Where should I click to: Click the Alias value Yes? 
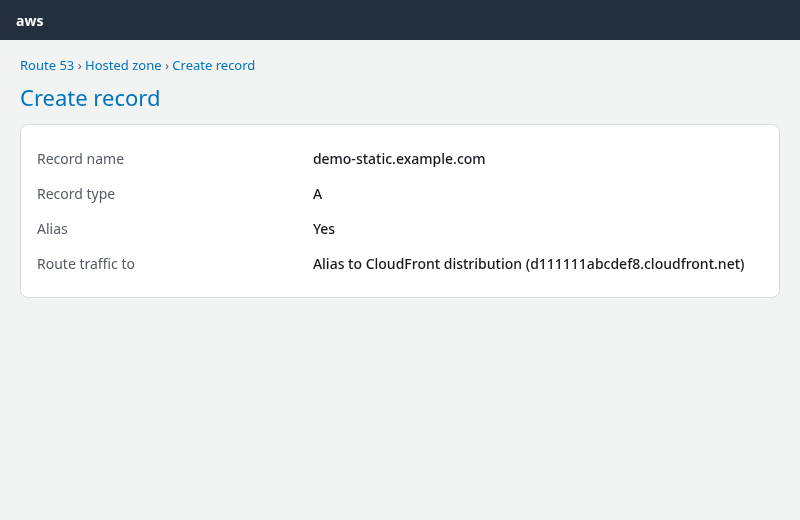(x=324, y=229)
